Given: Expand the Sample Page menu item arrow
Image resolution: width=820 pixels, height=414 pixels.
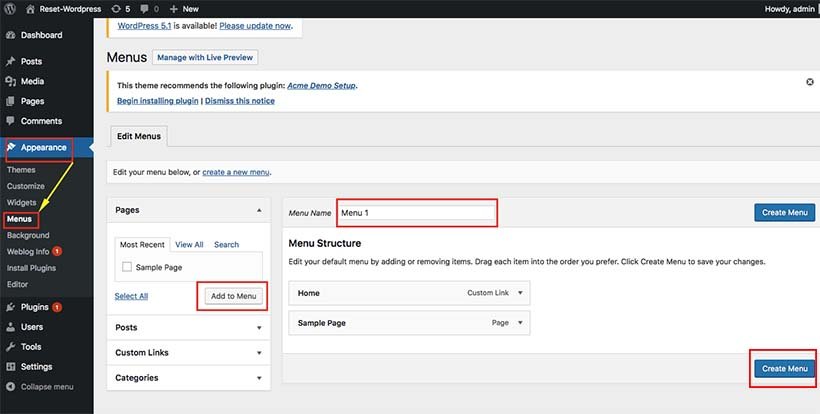Looking at the screenshot, I should [x=520, y=323].
